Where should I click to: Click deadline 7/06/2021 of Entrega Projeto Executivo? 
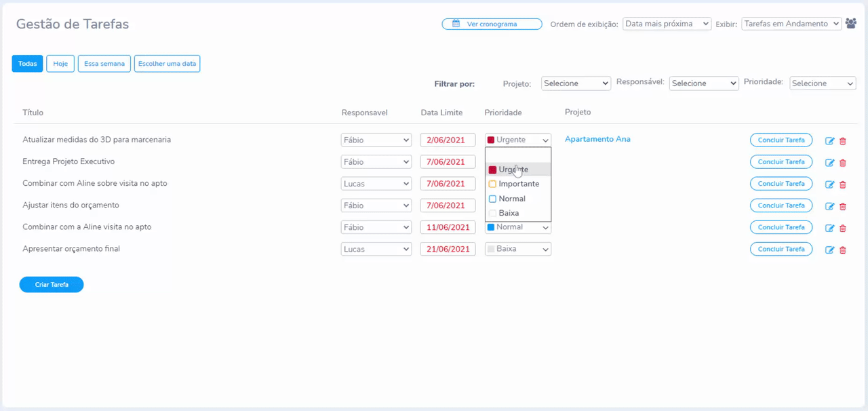point(448,161)
